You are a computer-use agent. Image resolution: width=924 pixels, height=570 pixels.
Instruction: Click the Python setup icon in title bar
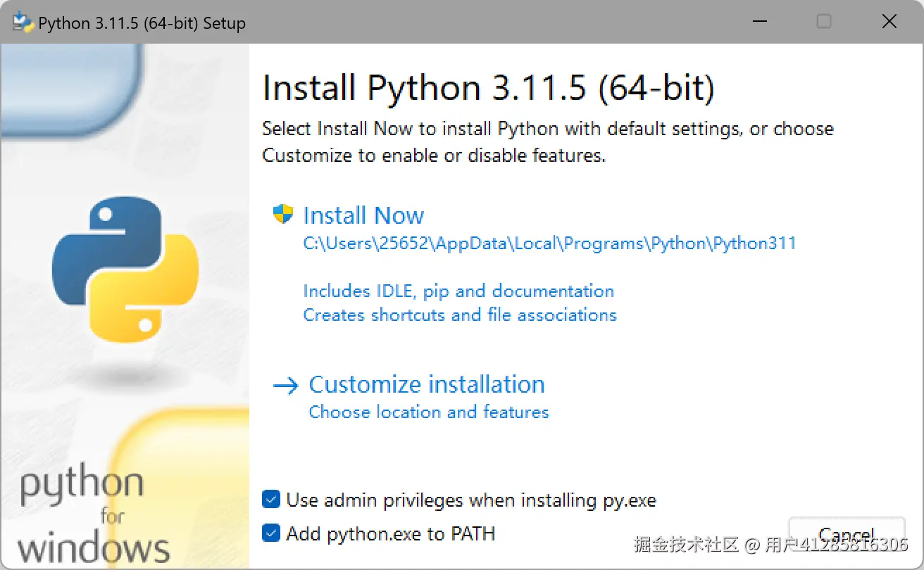click(23, 23)
